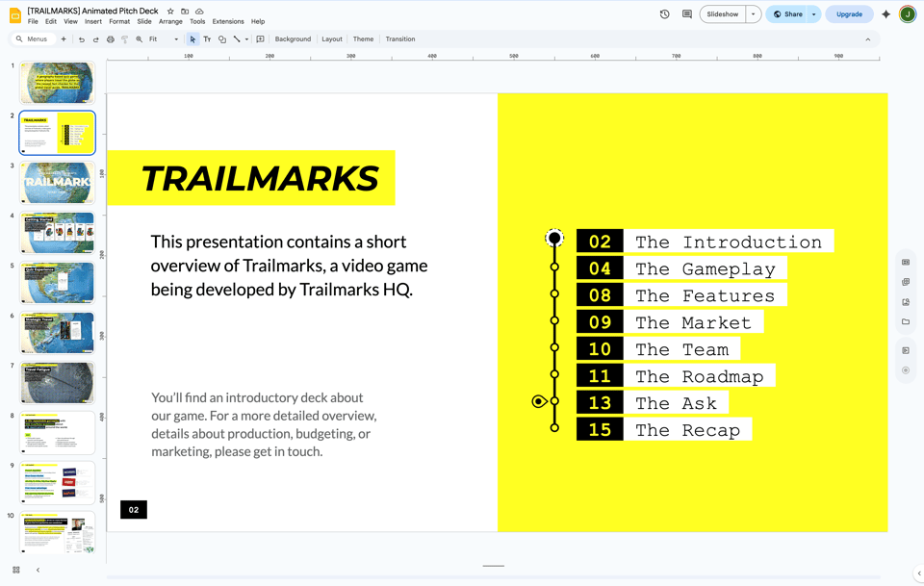Expand the Slideshow dropdown arrow
924x586 pixels.
[x=754, y=14]
